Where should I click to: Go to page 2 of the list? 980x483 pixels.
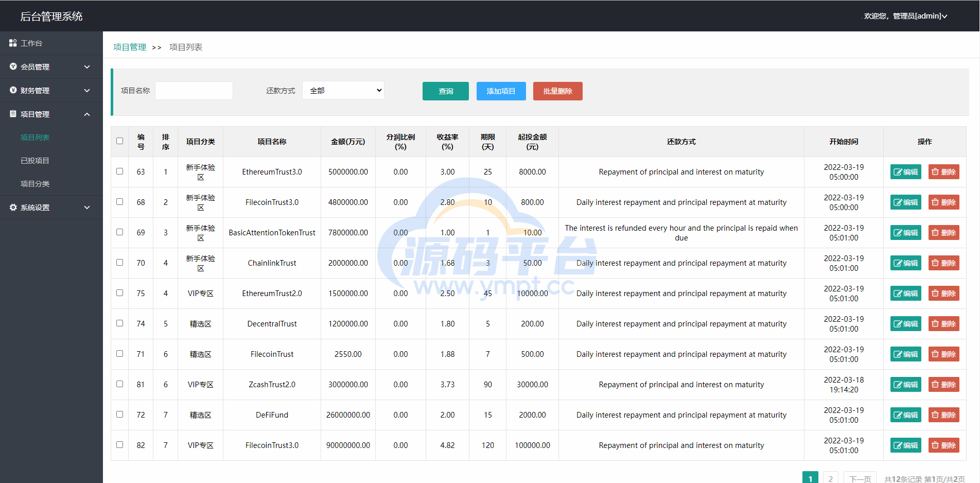[830, 478]
